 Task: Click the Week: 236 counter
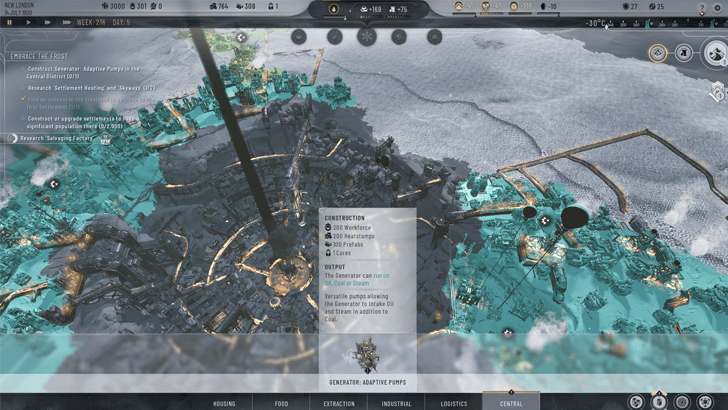(91, 22)
